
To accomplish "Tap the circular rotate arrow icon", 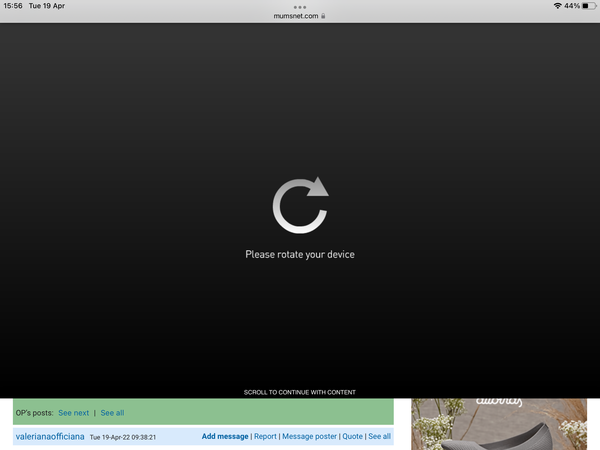I will [300, 205].
